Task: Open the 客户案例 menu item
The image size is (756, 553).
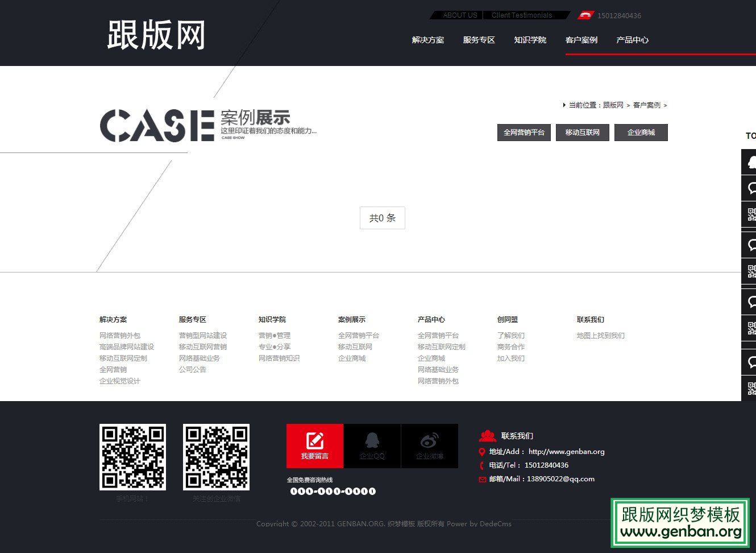Action: click(581, 40)
